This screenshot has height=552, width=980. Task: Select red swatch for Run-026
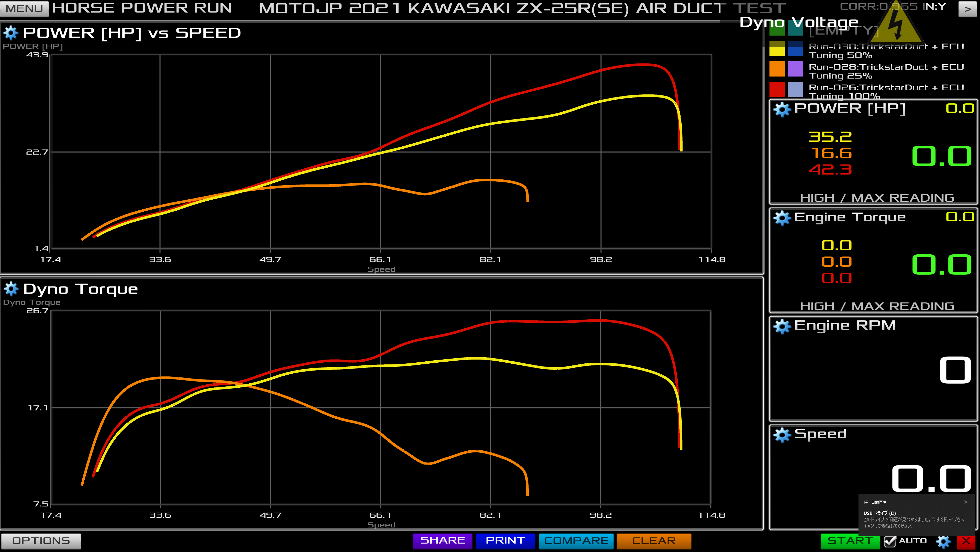tap(777, 90)
